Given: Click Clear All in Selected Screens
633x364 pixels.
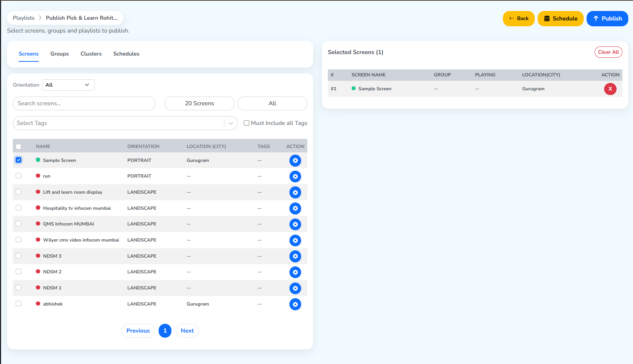Looking at the screenshot, I should 609,52.
